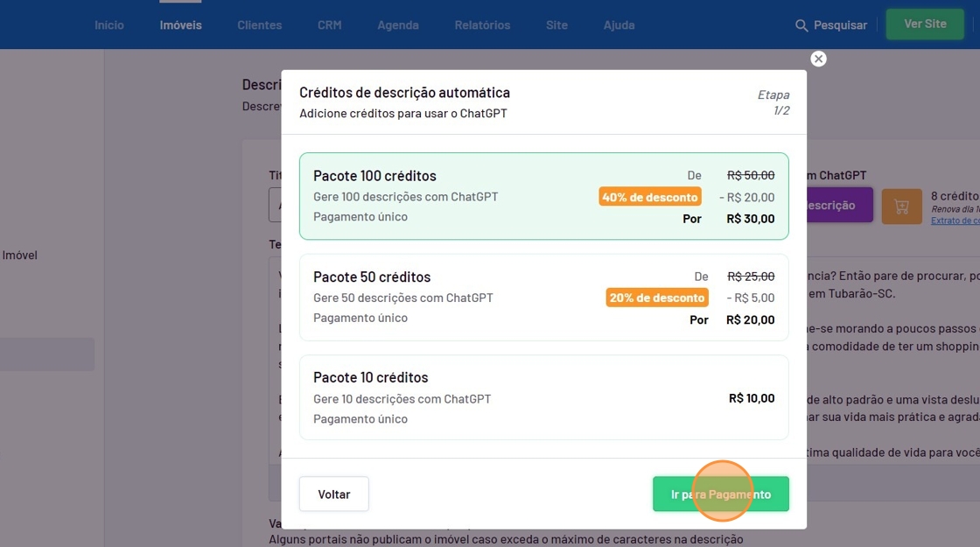The image size is (980, 547).
Task: Go to the Imóveis tab
Action: pyautogui.click(x=180, y=25)
